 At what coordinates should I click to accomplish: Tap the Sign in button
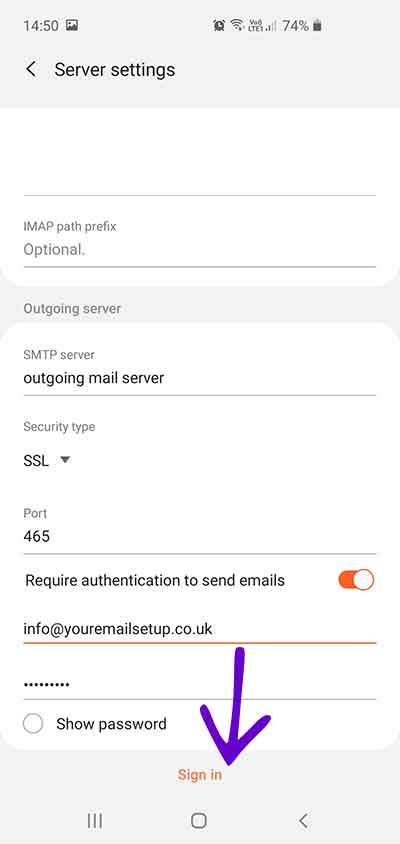point(200,775)
